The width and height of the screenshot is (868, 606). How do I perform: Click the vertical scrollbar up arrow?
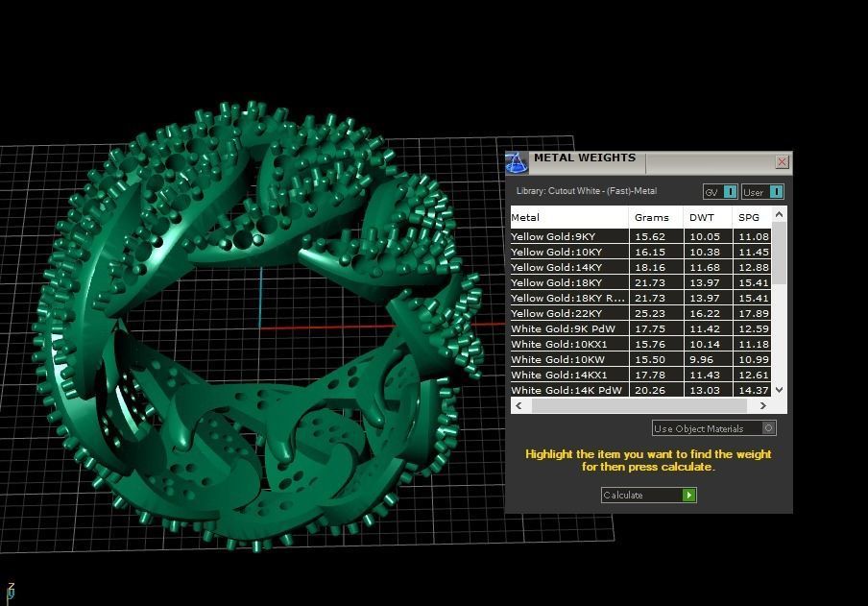(780, 214)
